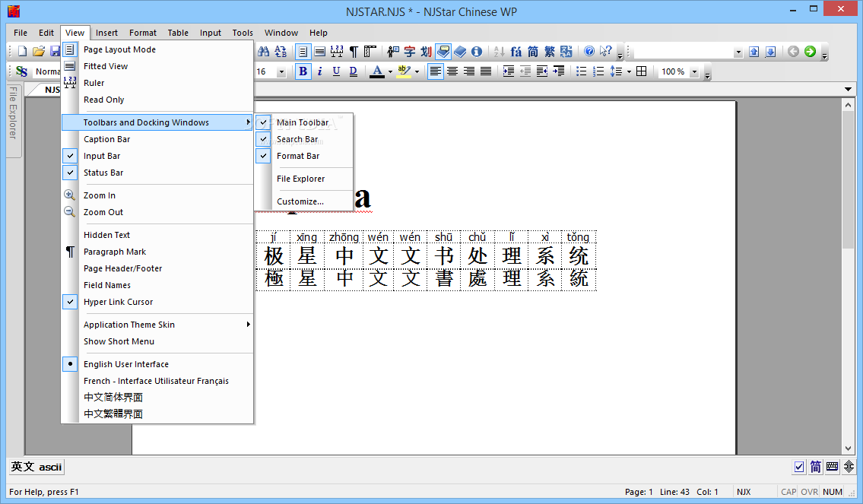Open zoom 100 % dropdown
The height and width of the screenshot is (504, 863).
694,71
